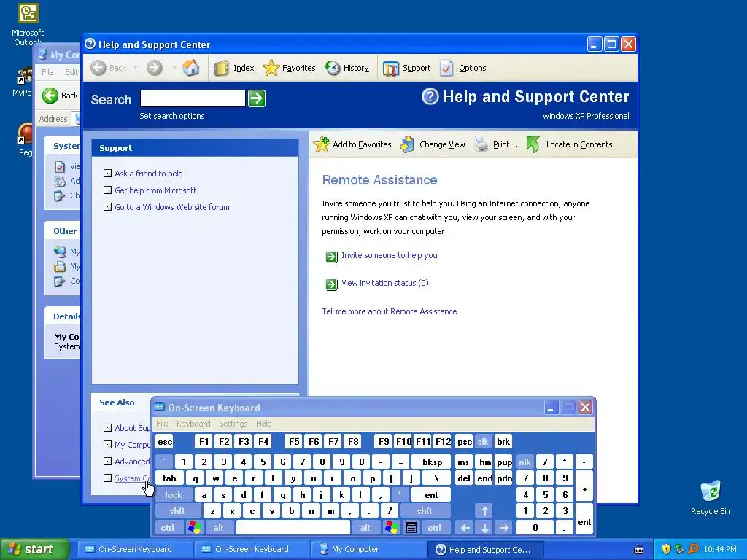Screen dimensions: 747x560
Task: Locate topic in Contents
Action: (570, 144)
